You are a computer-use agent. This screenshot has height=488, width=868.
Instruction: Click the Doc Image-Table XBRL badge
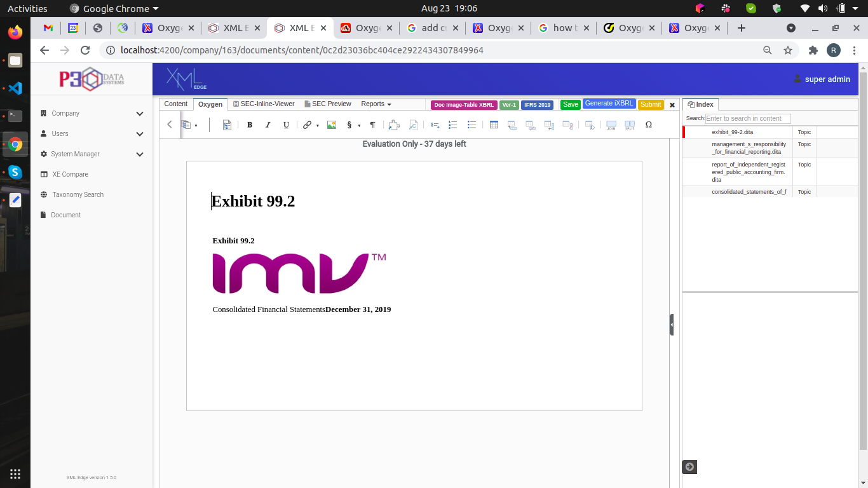(464, 105)
